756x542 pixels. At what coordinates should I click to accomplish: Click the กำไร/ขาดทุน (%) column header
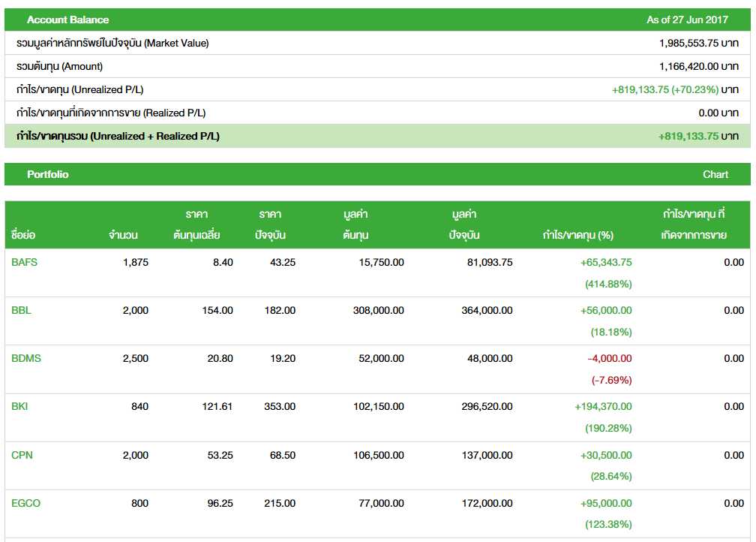(x=577, y=235)
